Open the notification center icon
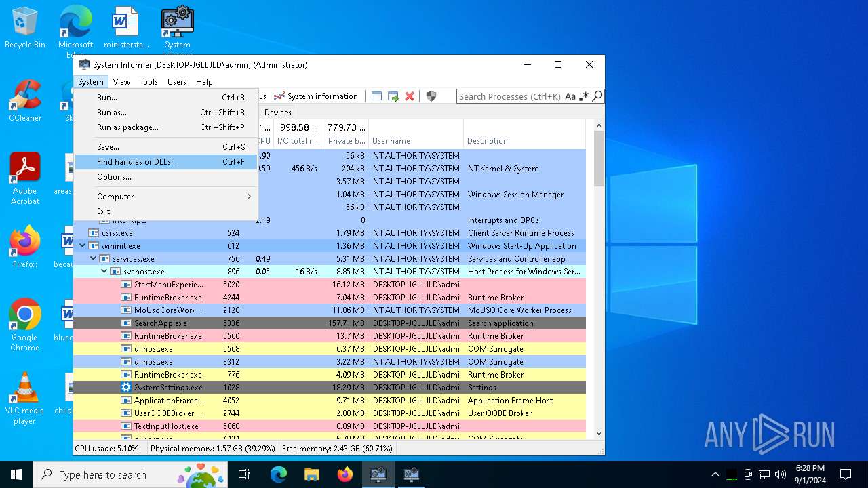868x488 pixels. coord(846,474)
